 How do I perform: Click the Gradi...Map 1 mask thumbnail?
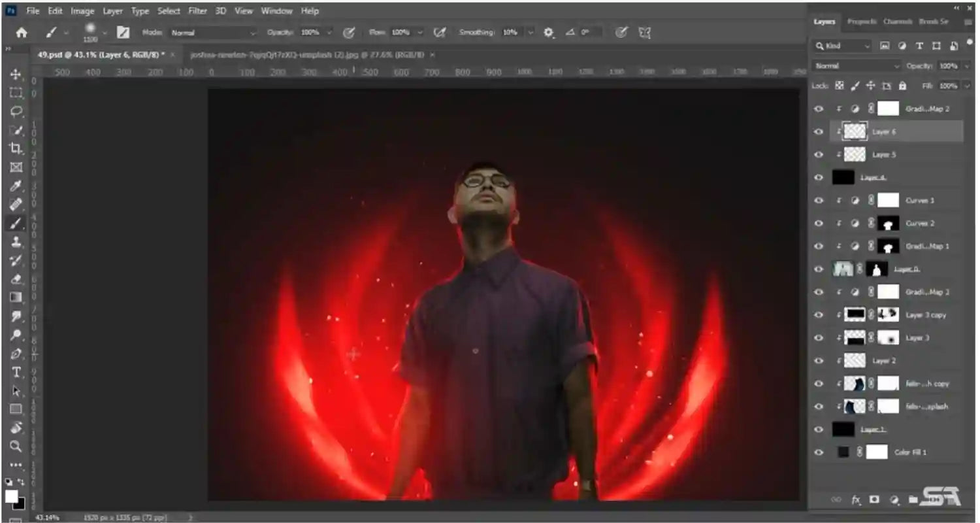click(888, 246)
